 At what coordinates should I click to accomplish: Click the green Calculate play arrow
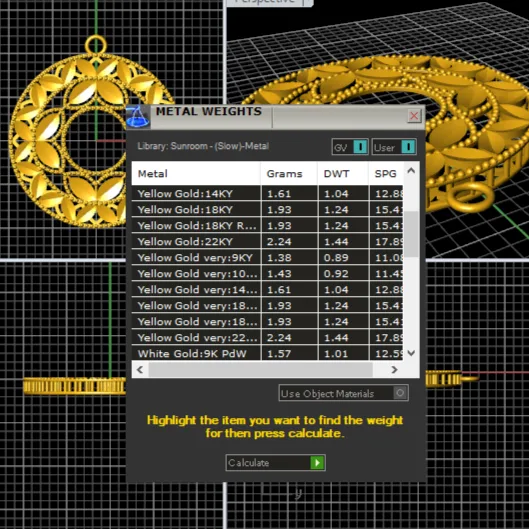[x=317, y=463]
